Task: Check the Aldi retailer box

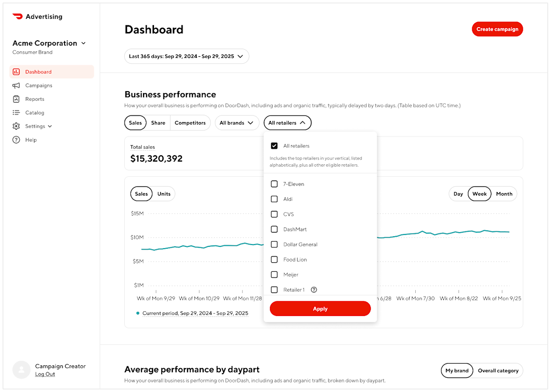Action: pos(274,199)
